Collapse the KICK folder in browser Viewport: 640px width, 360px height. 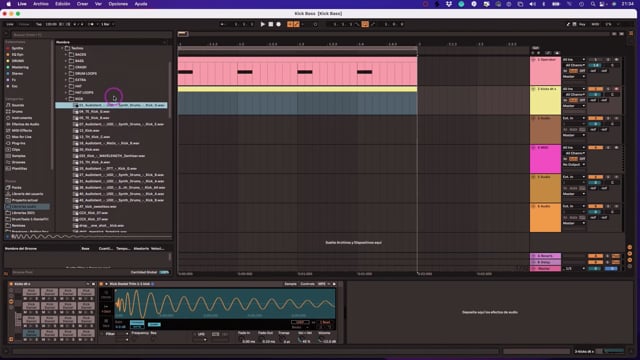pos(66,99)
